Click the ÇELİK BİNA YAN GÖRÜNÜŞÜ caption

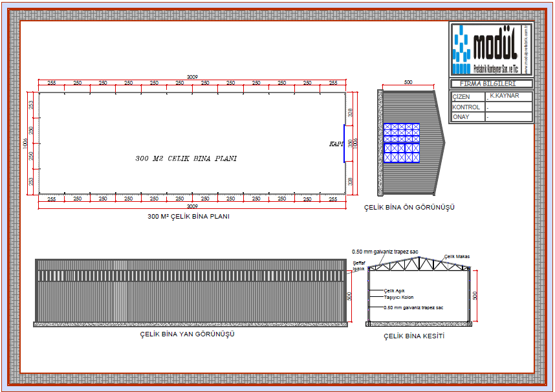coord(187,334)
